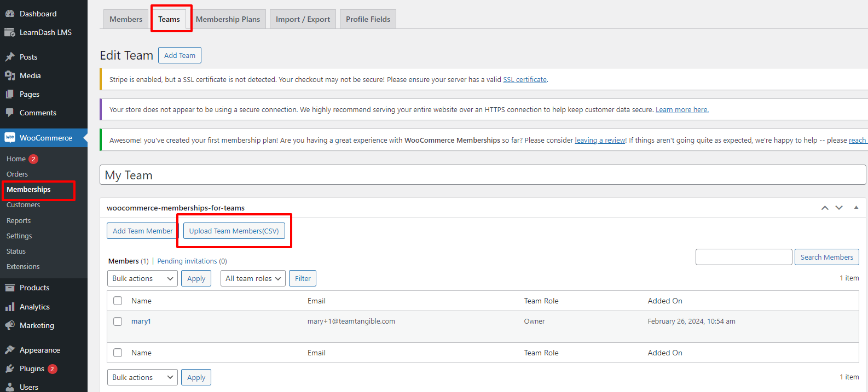The image size is (868, 392).
Task: Toggle the select-all checkbox in table header
Action: click(x=118, y=301)
